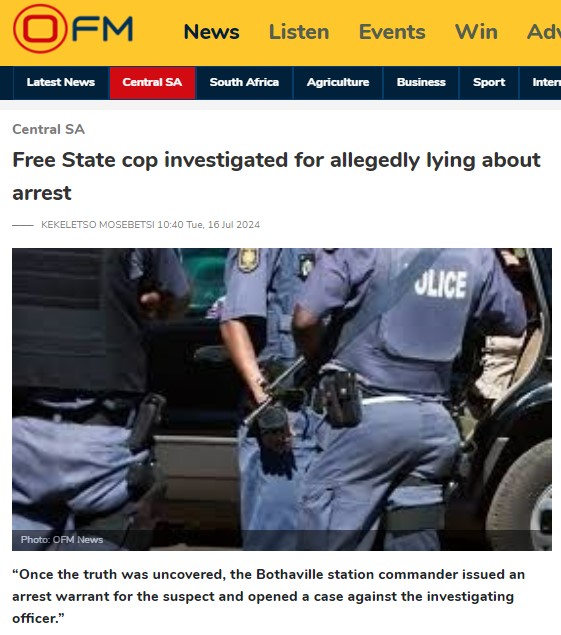Open the police arrest article photo
Viewport: 561px width, 635px height.
point(282,399)
